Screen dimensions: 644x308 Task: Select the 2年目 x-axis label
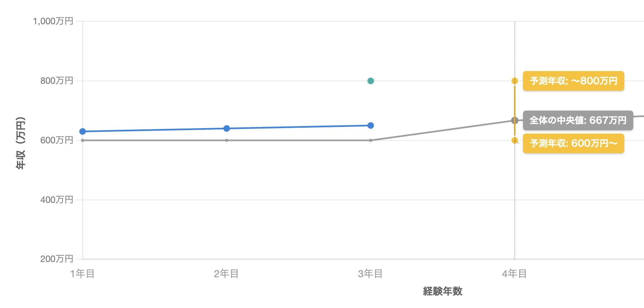[227, 274]
